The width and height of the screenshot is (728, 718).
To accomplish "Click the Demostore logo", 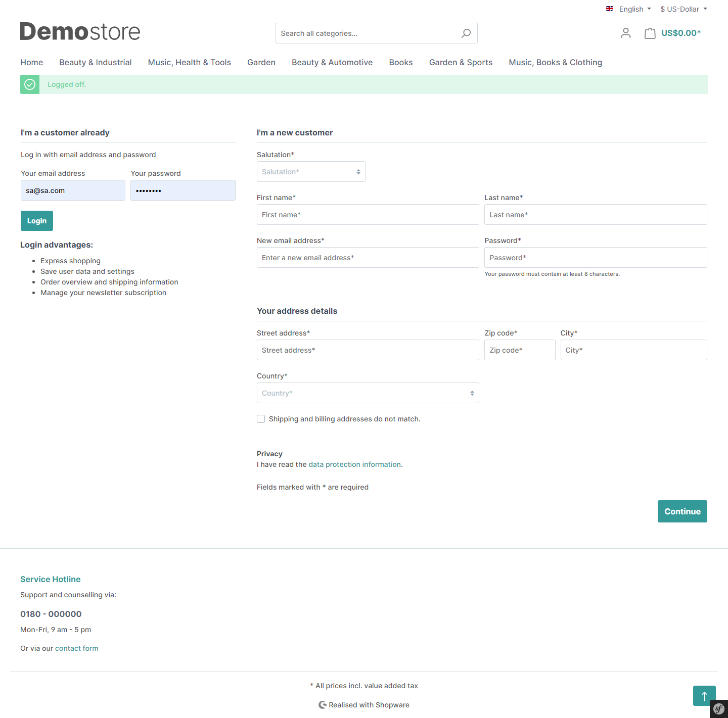I will coord(80,31).
